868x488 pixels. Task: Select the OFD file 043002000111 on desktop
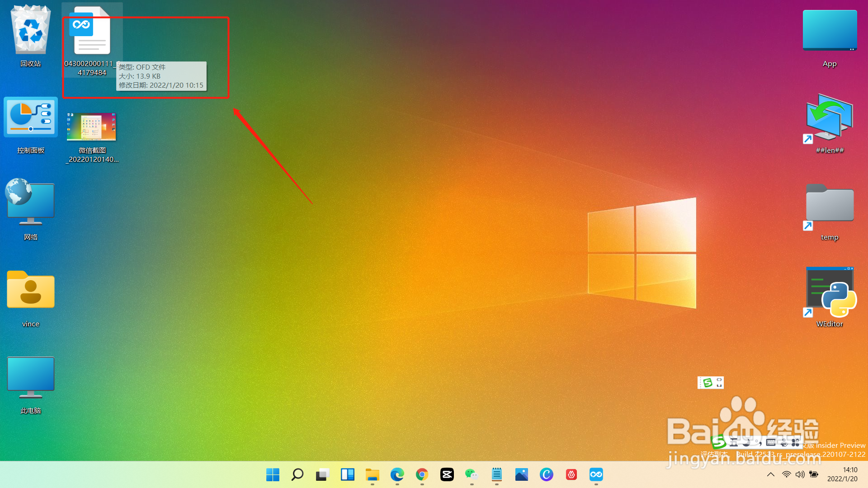coord(92,32)
